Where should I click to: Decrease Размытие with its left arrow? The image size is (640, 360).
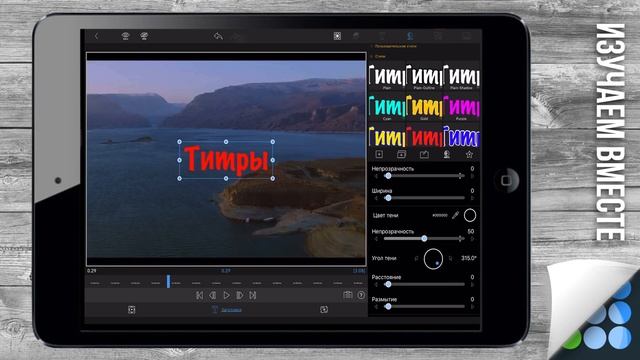tap(376, 307)
